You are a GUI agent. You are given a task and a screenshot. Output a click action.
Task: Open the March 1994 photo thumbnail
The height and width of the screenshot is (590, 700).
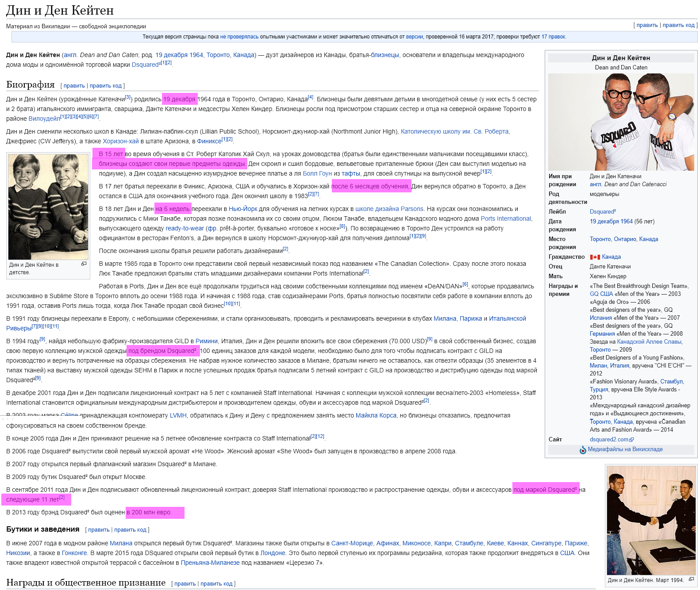(651, 520)
